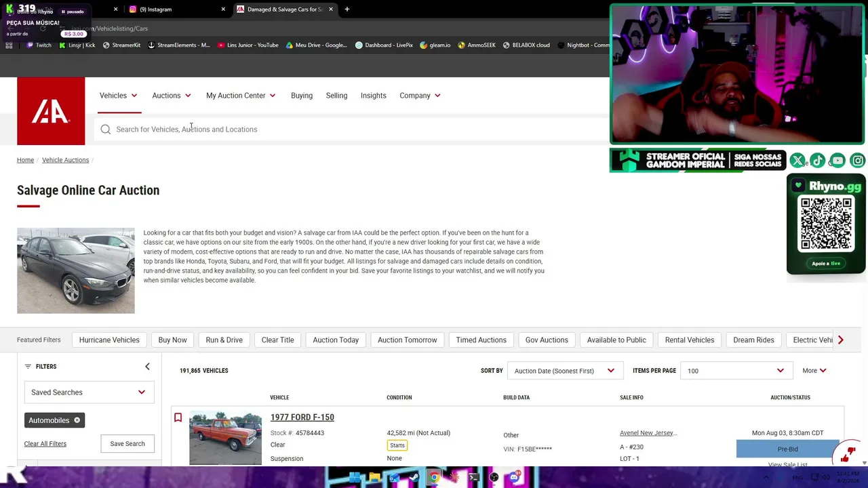868x488 pixels.
Task: Open the Sort By dropdown
Action: click(564, 371)
